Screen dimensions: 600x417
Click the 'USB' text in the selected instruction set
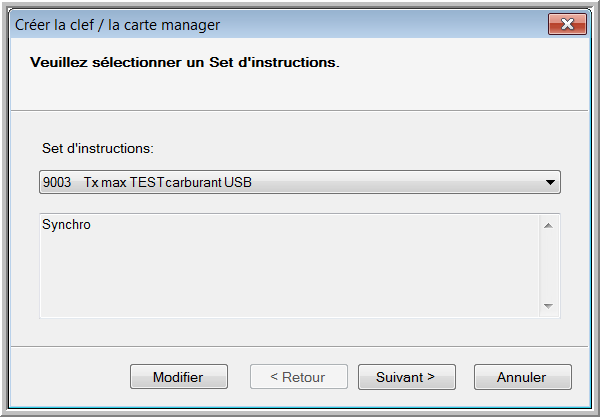point(238,182)
